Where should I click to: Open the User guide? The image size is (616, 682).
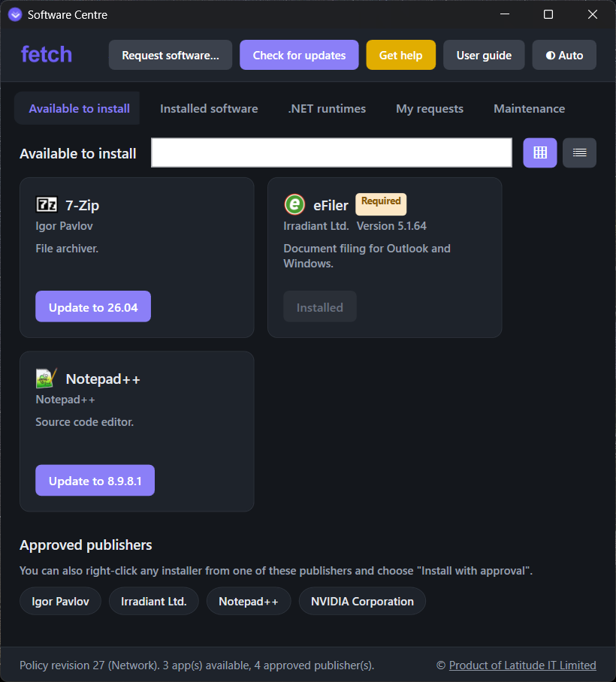pos(484,55)
